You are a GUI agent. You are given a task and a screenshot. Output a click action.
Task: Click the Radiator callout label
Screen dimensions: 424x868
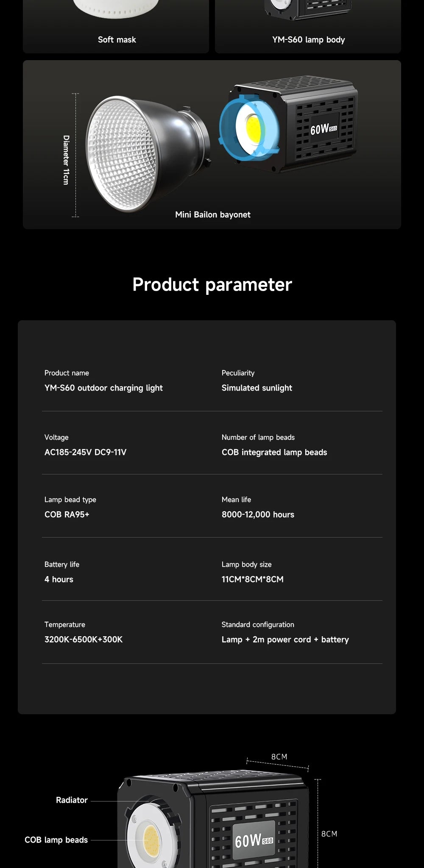click(72, 800)
